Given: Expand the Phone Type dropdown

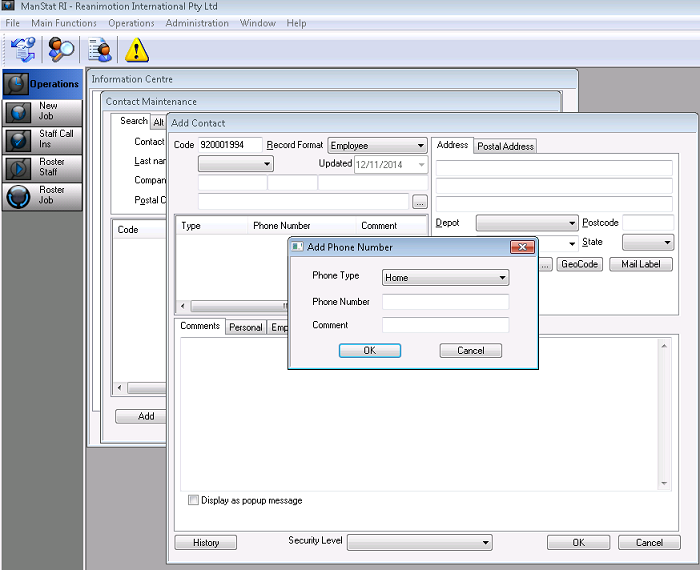Looking at the screenshot, I should click(x=446, y=278).
